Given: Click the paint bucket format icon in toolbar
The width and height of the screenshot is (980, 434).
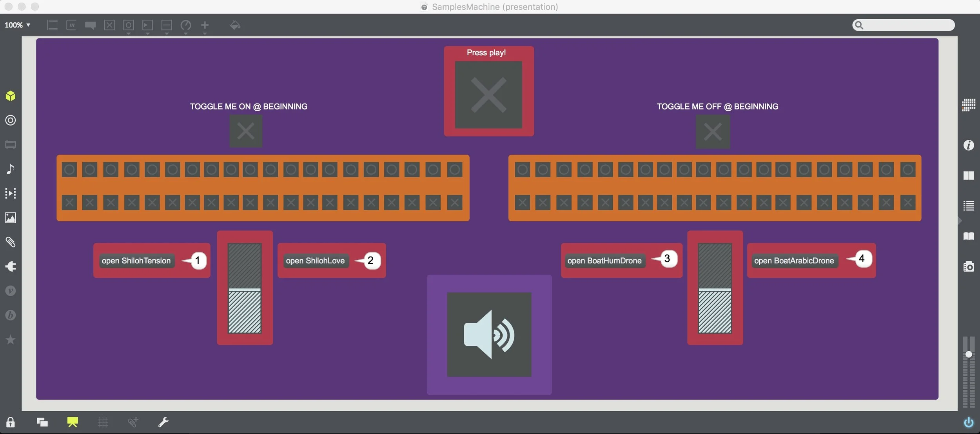Looking at the screenshot, I should point(235,26).
